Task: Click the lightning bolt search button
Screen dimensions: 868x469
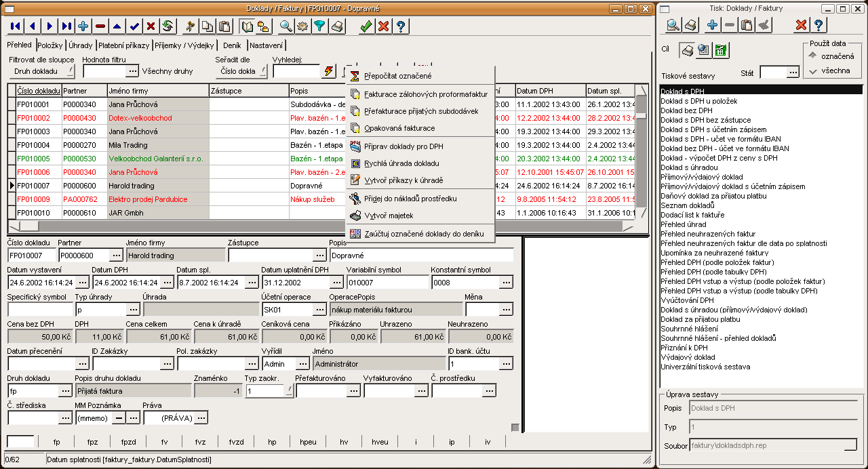Action: [329, 71]
